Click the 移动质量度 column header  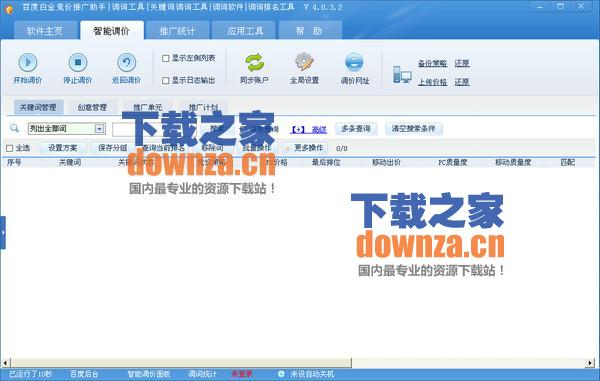[513, 162]
